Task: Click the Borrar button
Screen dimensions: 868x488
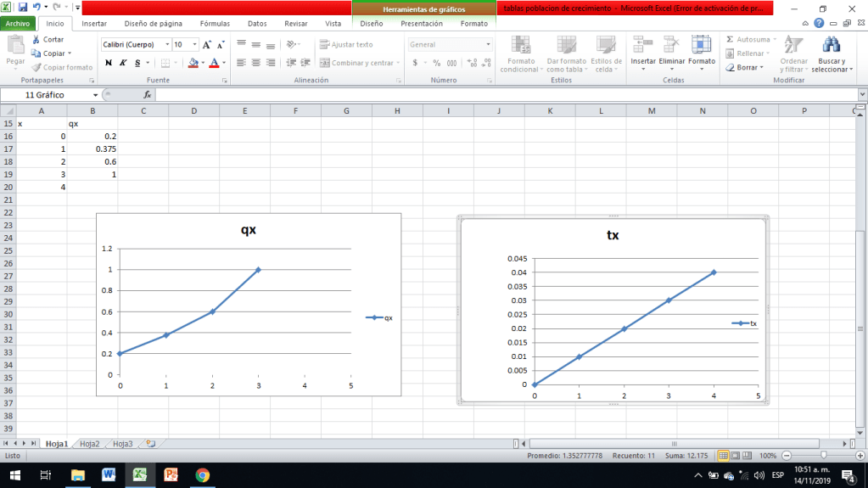Action: pos(744,67)
